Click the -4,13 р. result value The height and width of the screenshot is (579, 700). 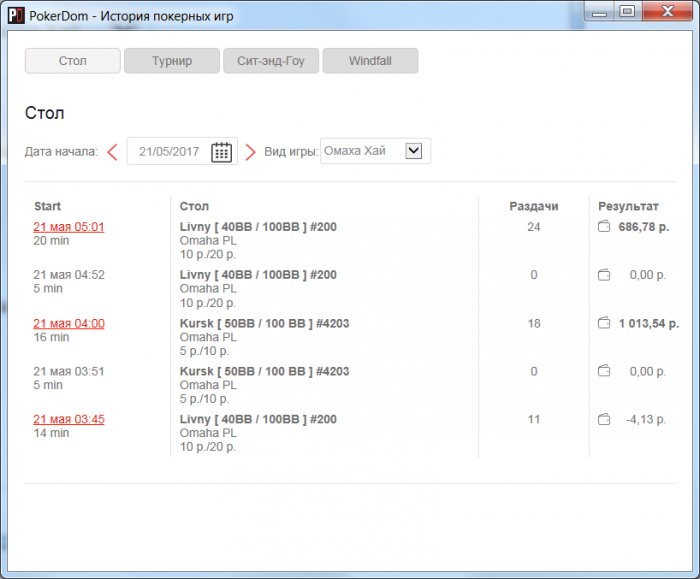click(x=646, y=419)
